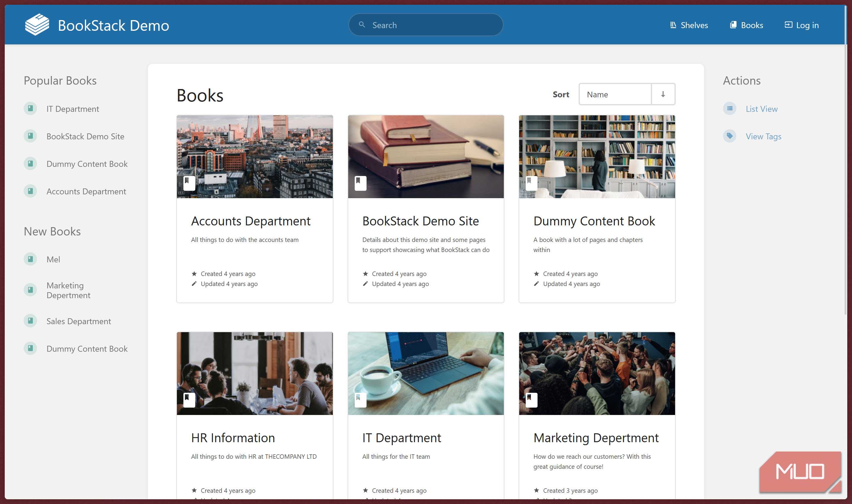Open Sales Department under New Books
This screenshot has height=504, width=852.
point(79,321)
